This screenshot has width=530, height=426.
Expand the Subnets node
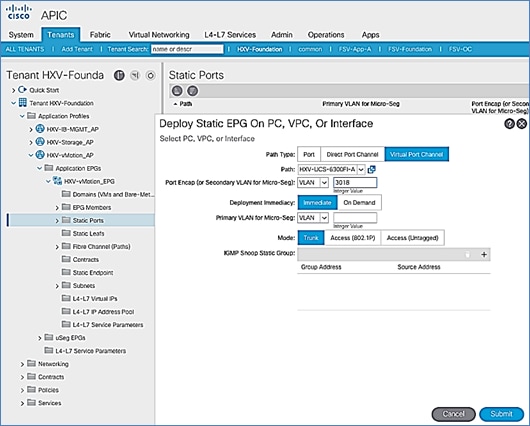[x=57, y=286]
